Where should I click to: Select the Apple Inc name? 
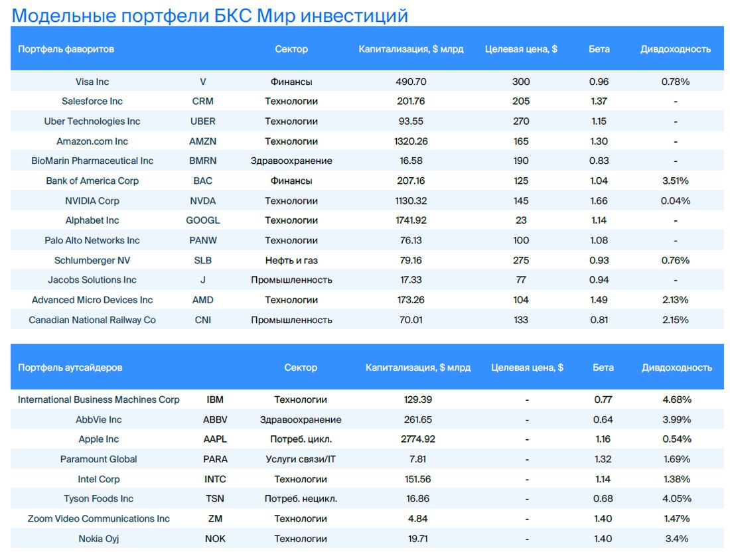coord(99,439)
